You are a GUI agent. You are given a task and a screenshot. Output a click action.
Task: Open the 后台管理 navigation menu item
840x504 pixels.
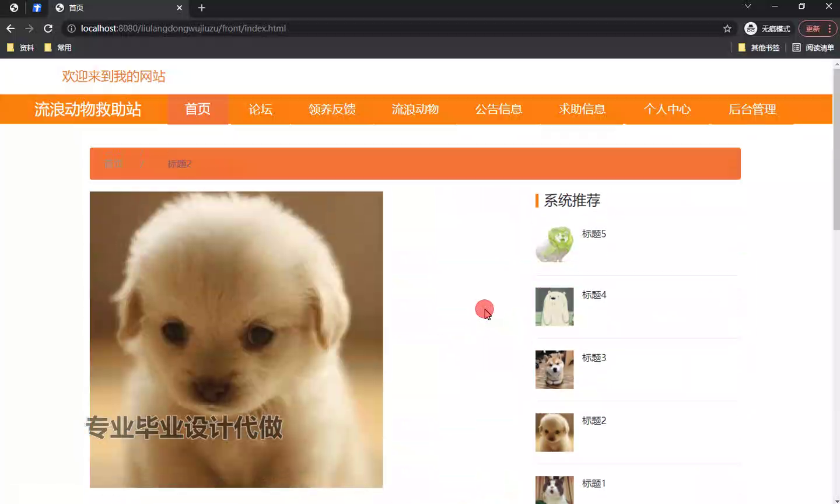click(752, 109)
